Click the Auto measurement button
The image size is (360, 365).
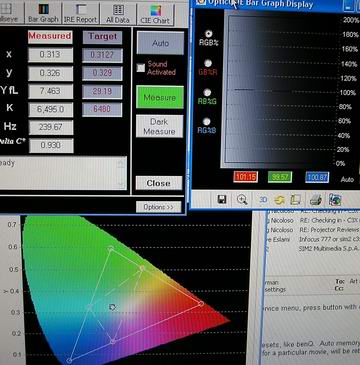(160, 43)
